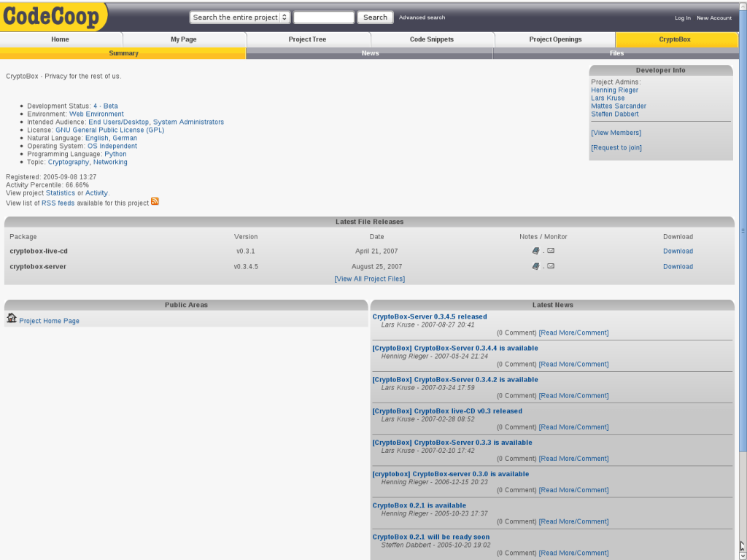The width and height of the screenshot is (747, 560).
Task: Open CryptoBox-Server 0.3.4.5 released news
Action: (x=430, y=316)
